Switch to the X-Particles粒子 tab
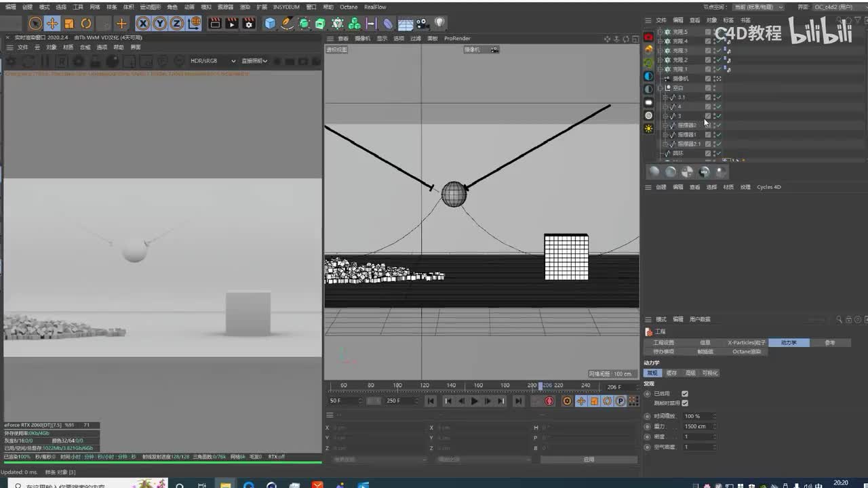The image size is (868, 488). point(747,343)
